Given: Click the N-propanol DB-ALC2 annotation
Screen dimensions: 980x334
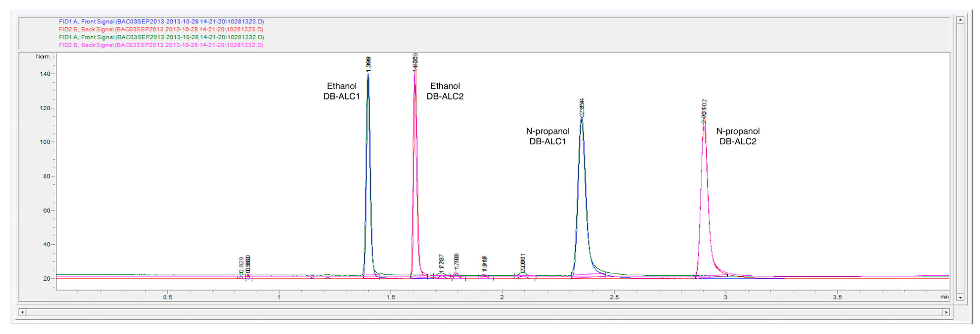Looking at the screenshot, I should (x=738, y=136).
